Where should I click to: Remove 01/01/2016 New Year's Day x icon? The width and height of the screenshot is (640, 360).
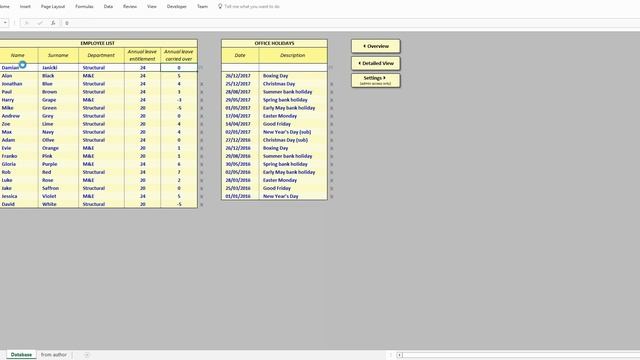[x=331, y=196]
